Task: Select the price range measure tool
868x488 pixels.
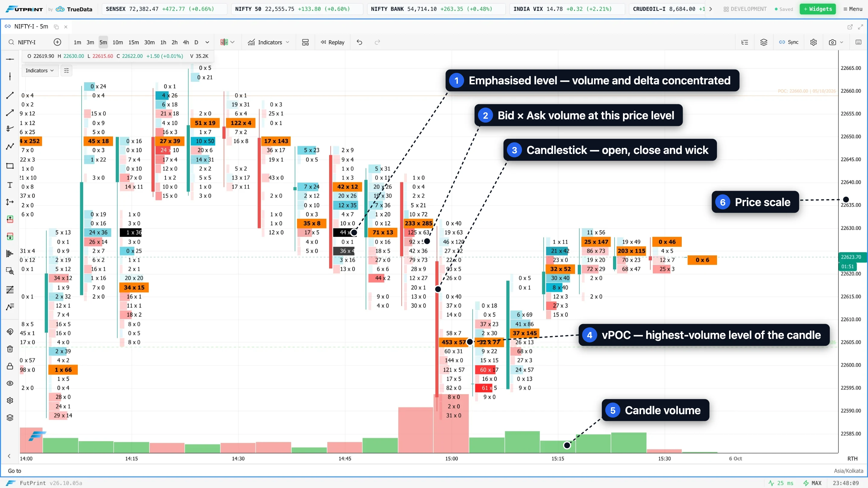Action: point(10,202)
